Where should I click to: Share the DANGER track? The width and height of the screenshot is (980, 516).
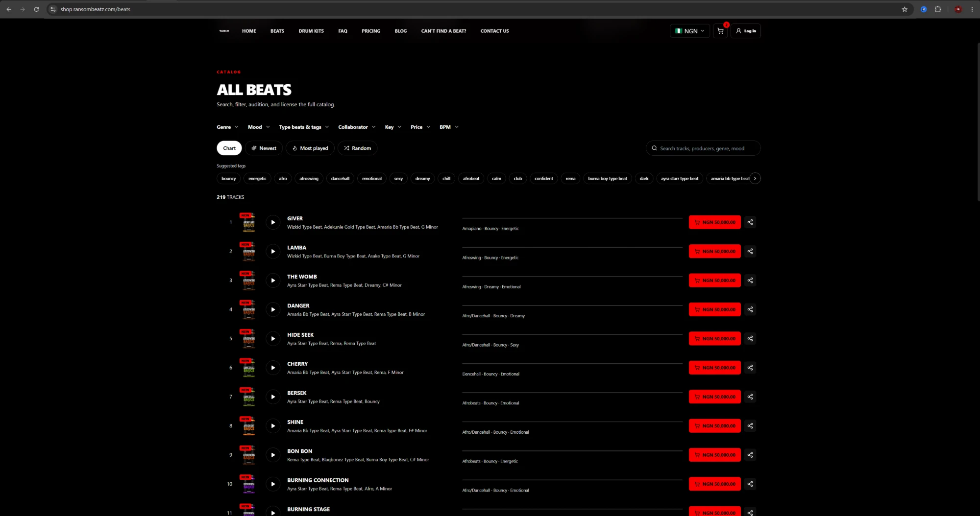pos(750,309)
